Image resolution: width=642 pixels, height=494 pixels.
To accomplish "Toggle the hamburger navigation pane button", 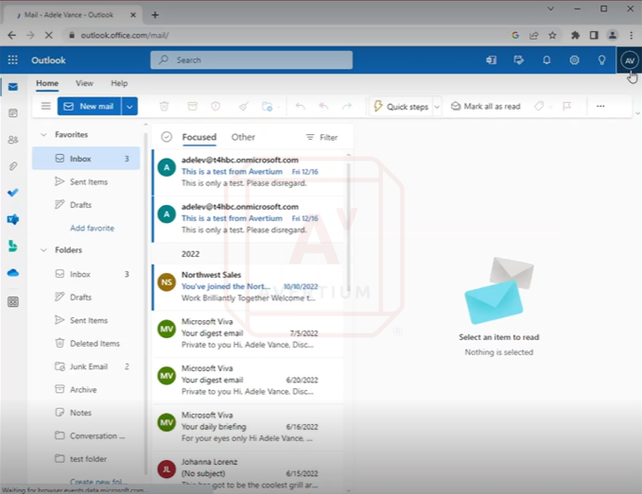I will tap(45, 106).
